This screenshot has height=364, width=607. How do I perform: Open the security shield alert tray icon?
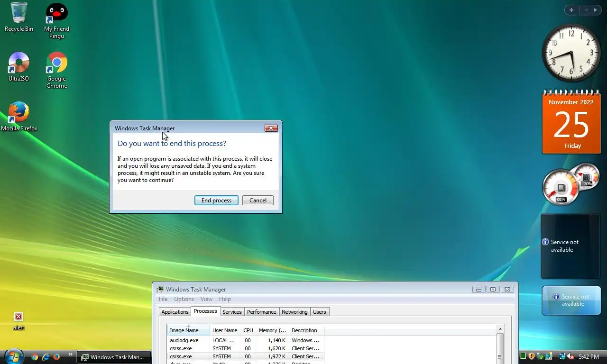pyautogui.click(x=532, y=356)
